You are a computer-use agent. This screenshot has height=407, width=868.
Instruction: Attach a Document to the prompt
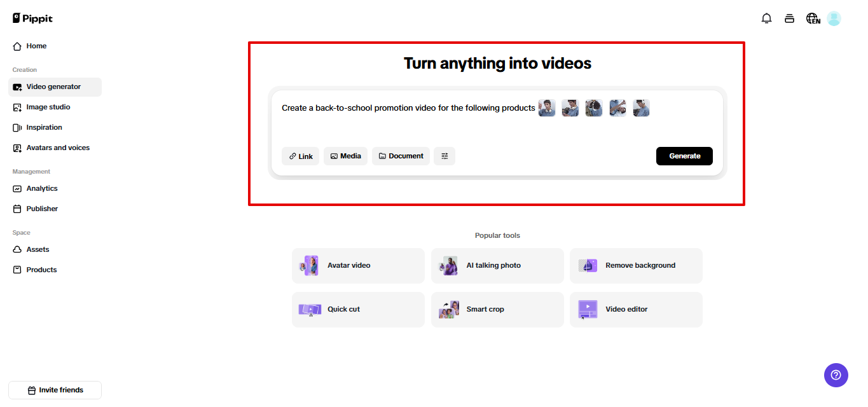tap(401, 156)
